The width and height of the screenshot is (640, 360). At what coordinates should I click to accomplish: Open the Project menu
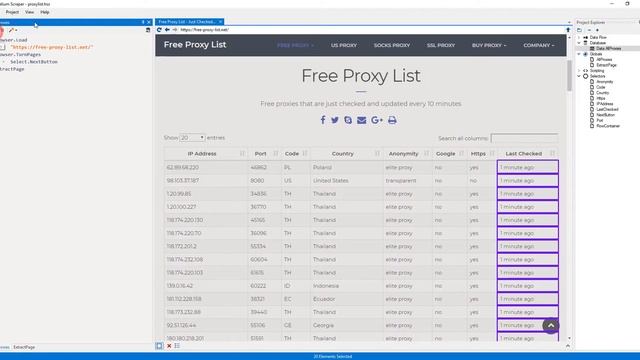click(x=12, y=12)
